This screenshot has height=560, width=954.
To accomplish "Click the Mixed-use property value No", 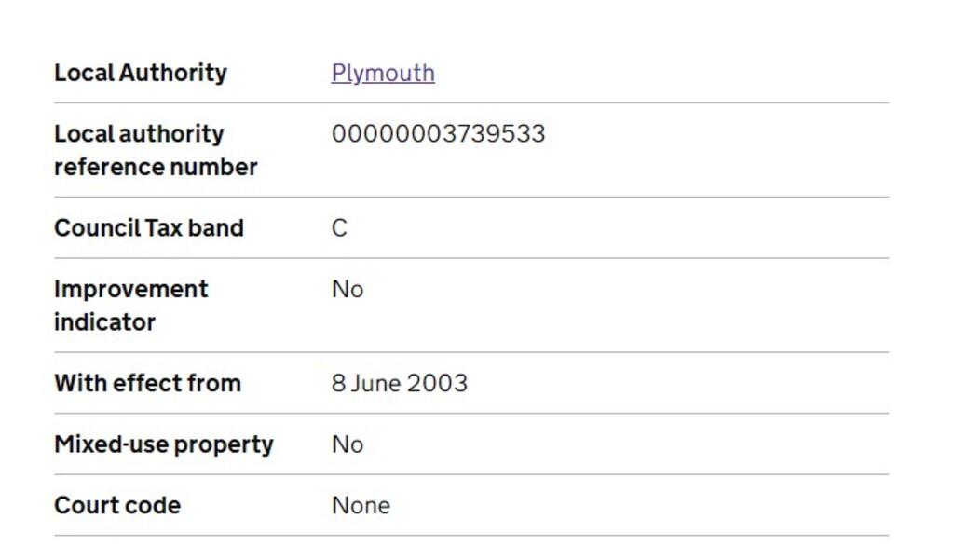I will click(x=348, y=444).
